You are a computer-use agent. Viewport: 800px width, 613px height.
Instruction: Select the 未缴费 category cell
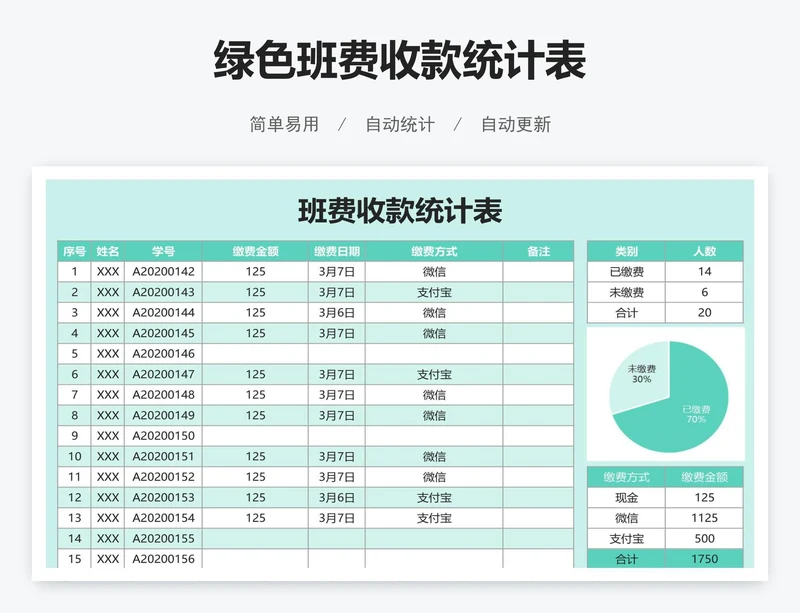(x=627, y=292)
